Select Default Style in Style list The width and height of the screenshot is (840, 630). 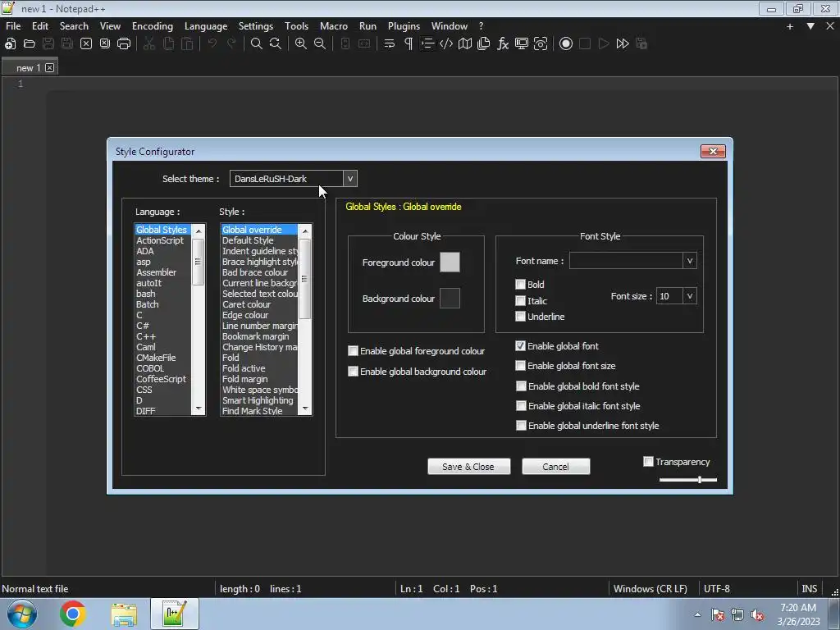click(x=248, y=240)
